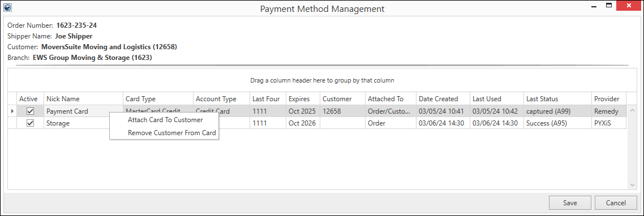Sort by the Card Type column header

pyautogui.click(x=158, y=98)
